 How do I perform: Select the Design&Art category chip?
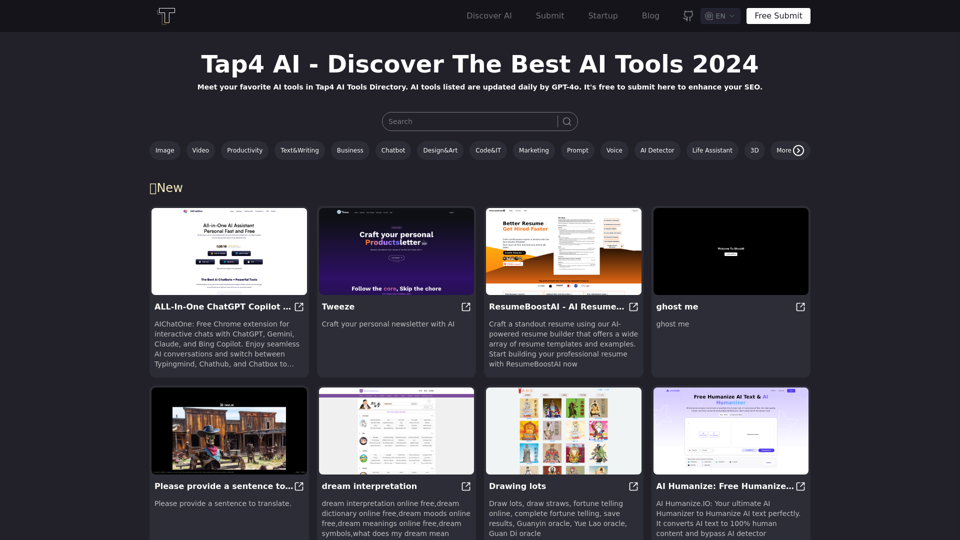click(440, 151)
